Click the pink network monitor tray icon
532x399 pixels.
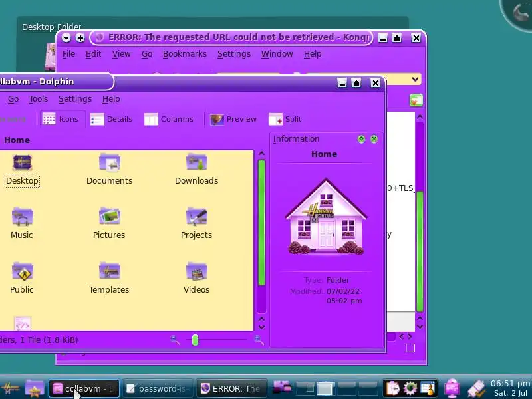pos(452,389)
